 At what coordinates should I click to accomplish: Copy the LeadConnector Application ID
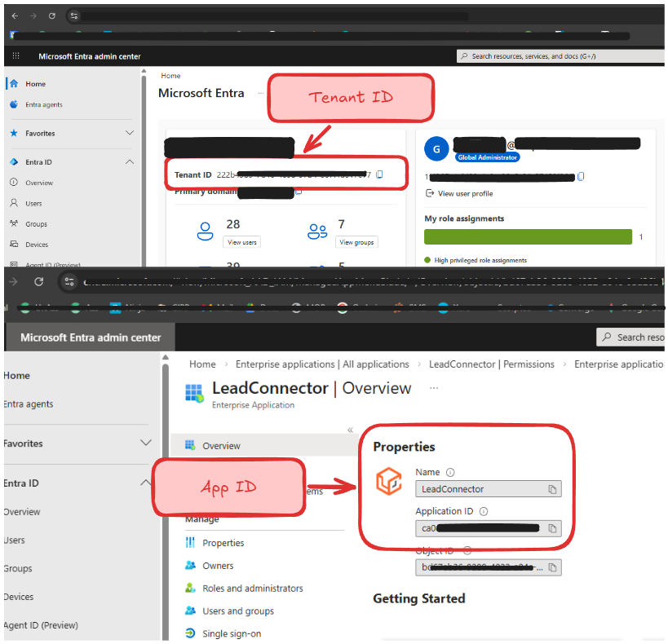(552, 528)
